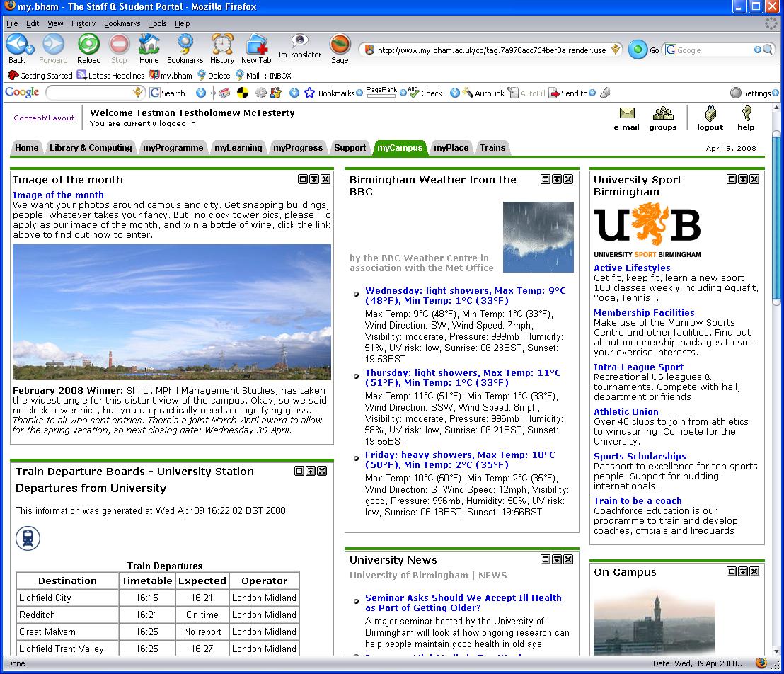Open the Train to be a coach link

(x=638, y=501)
